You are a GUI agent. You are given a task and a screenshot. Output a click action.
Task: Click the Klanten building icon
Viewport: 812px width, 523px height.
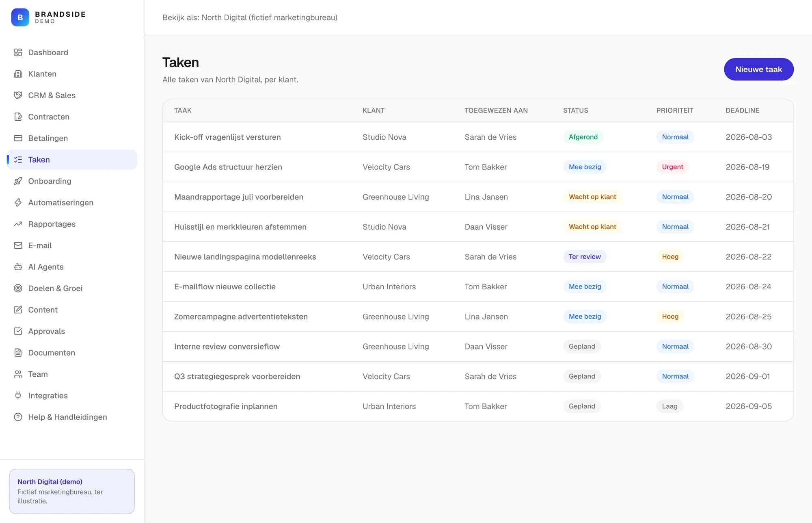point(18,74)
